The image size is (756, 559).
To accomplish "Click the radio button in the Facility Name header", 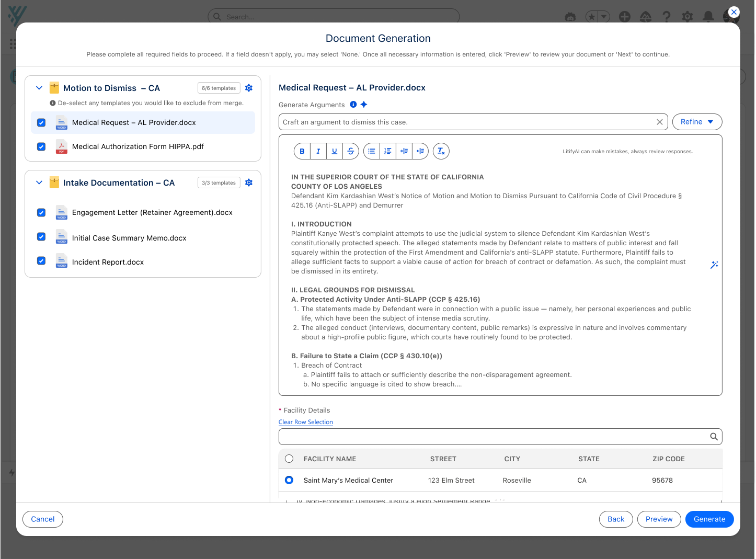I will 289,459.
